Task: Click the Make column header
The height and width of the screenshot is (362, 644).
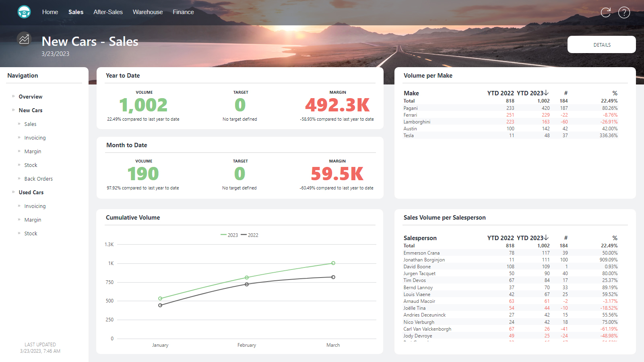Action: (x=411, y=93)
